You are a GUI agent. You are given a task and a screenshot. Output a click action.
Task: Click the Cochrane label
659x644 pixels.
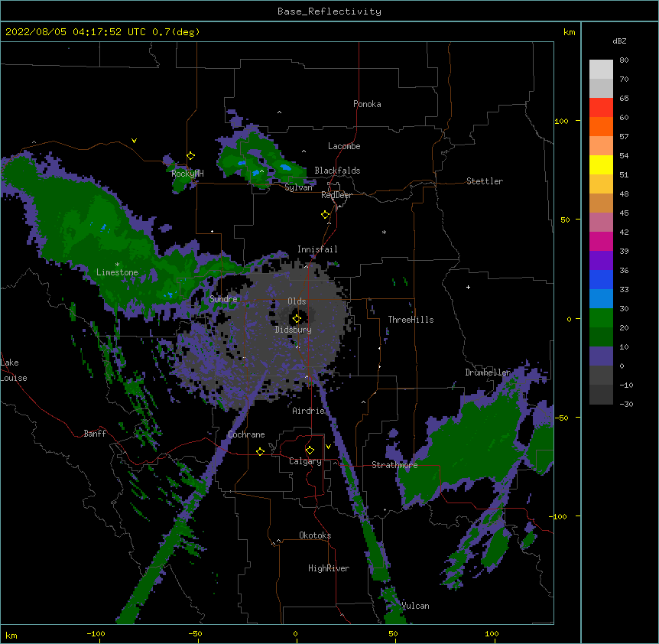tap(246, 434)
